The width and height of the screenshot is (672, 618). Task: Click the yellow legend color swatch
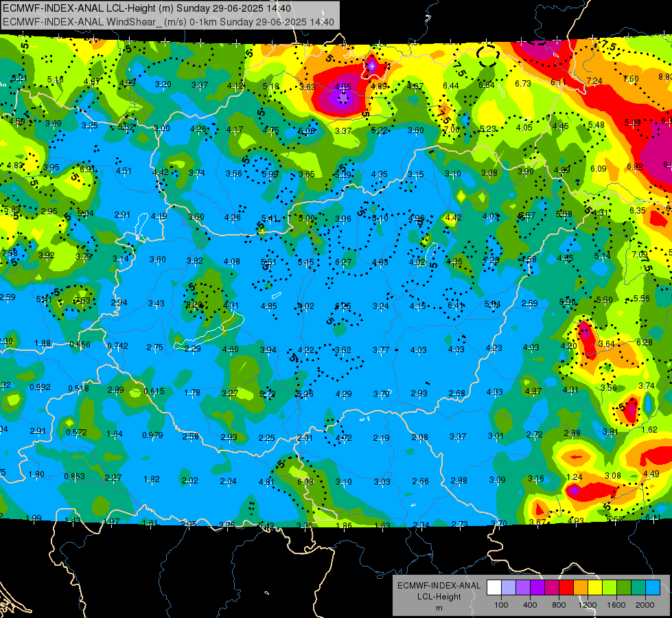tap(595, 588)
